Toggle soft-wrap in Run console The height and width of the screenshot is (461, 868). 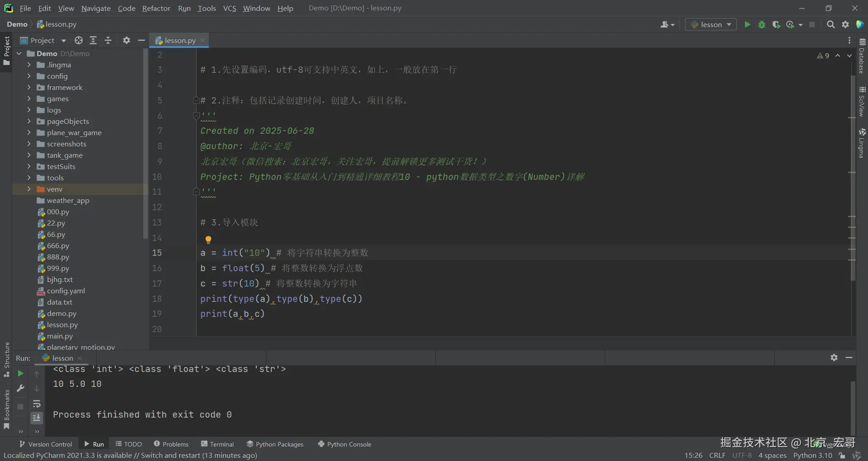coord(37,404)
